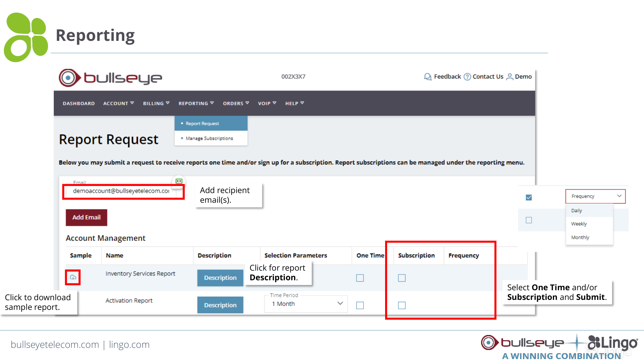Click the Inventory Services Report name
This screenshot has width=644, height=362.
(x=140, y=274)
